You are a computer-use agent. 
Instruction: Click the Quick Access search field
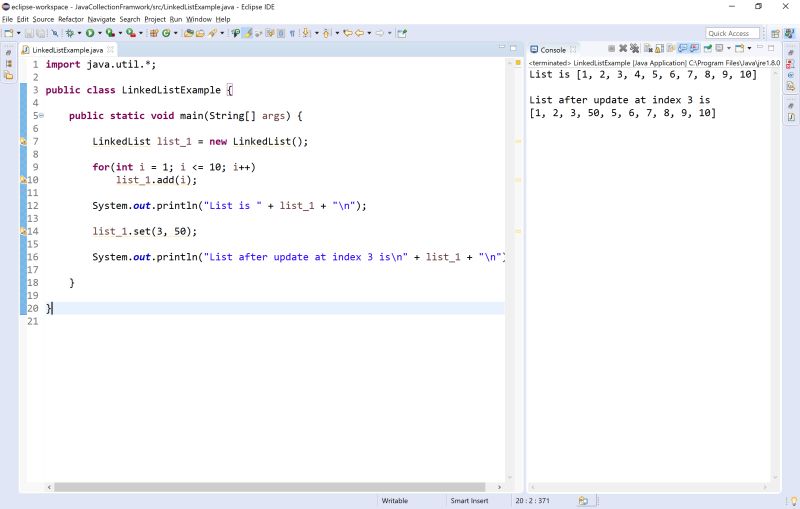tap(732, 34)
